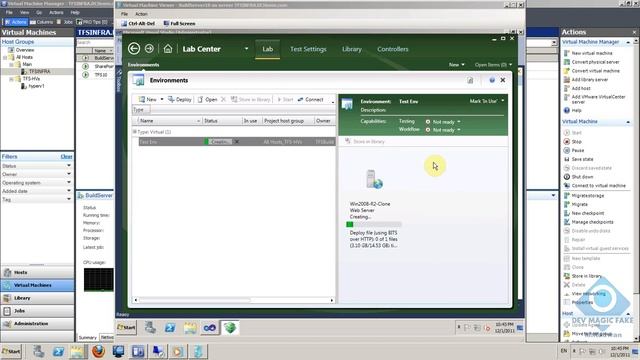The height and width of the screenshot is (360, 640).
Task: Sort by the Status column header
Action: point(222,121)
